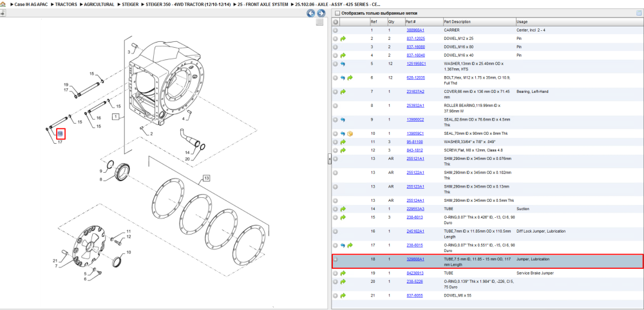Click the green arrow on the 238-6013 O-ring row
This screenshot has height=310, width=644.
tap(343, 217)
